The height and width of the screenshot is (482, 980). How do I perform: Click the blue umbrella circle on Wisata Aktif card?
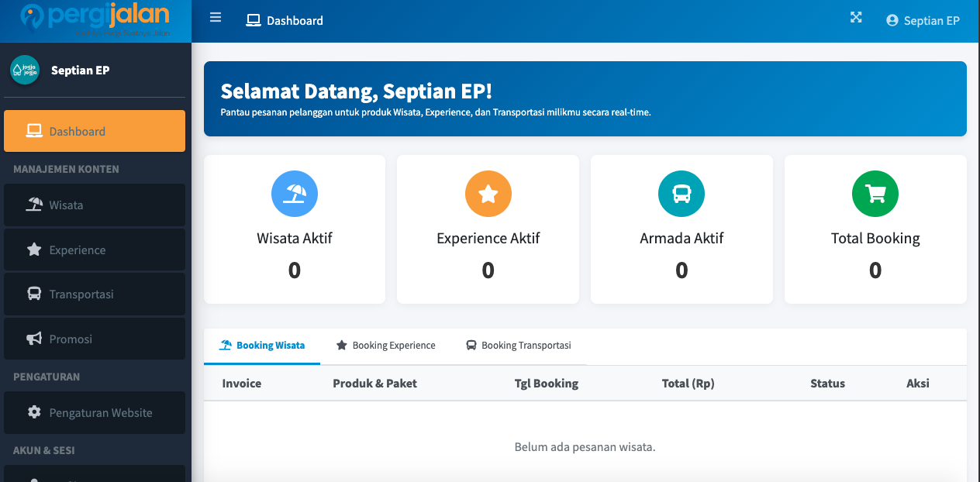coord(294,194)
